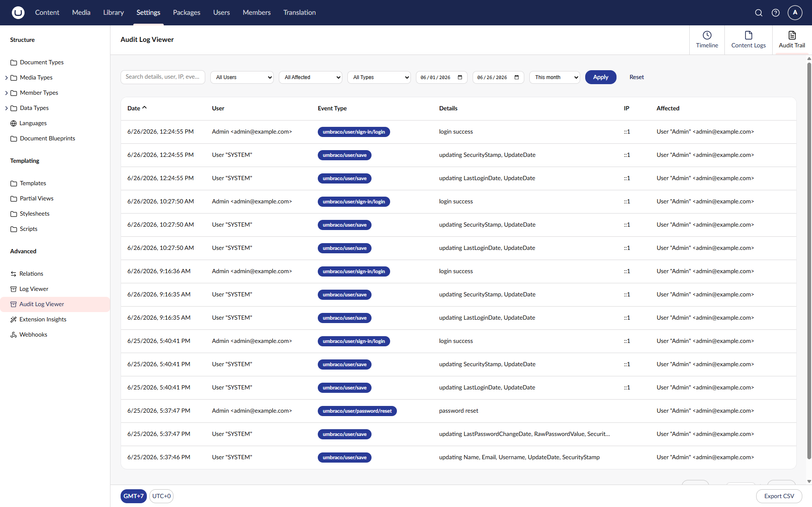Click the Event Type column header

pos(332,109)
